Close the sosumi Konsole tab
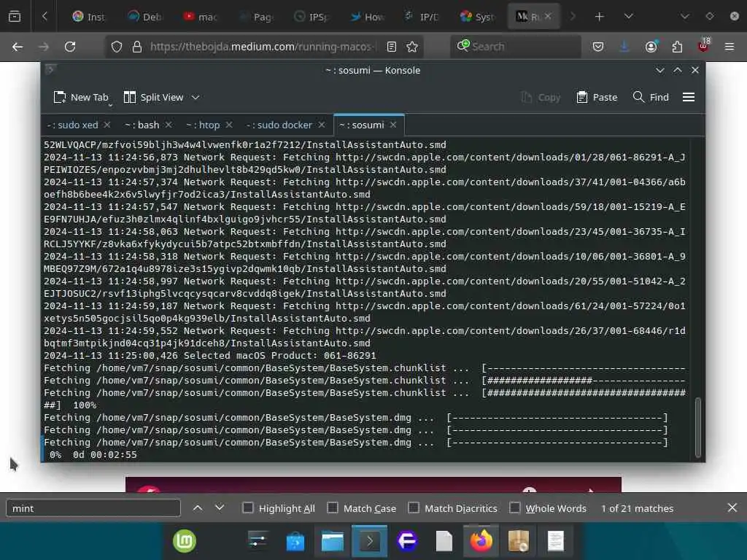 (x=393, y=125)
